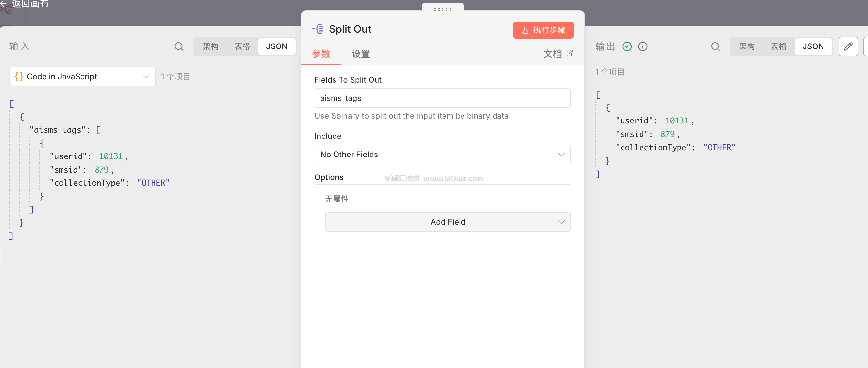The width and height of the screenshot is (868, 368).
Task: Click the green success checkmark icon
Action: tap(627, 46)
